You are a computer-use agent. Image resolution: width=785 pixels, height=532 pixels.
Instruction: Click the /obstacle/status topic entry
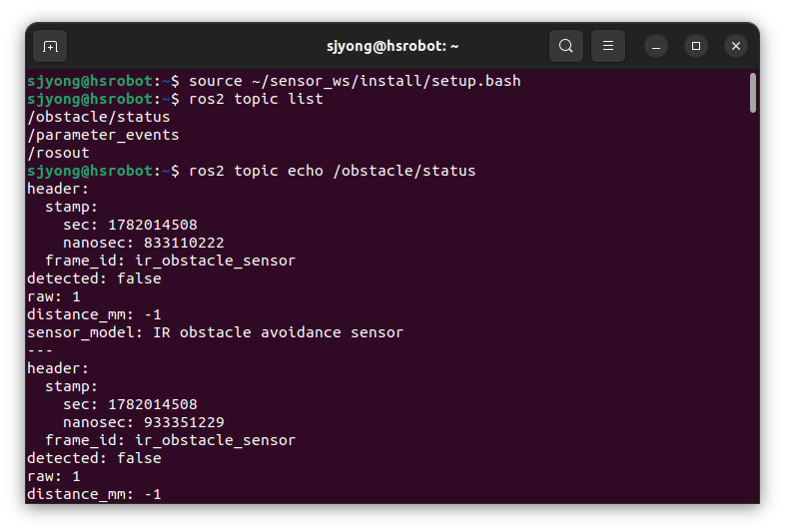99,117
